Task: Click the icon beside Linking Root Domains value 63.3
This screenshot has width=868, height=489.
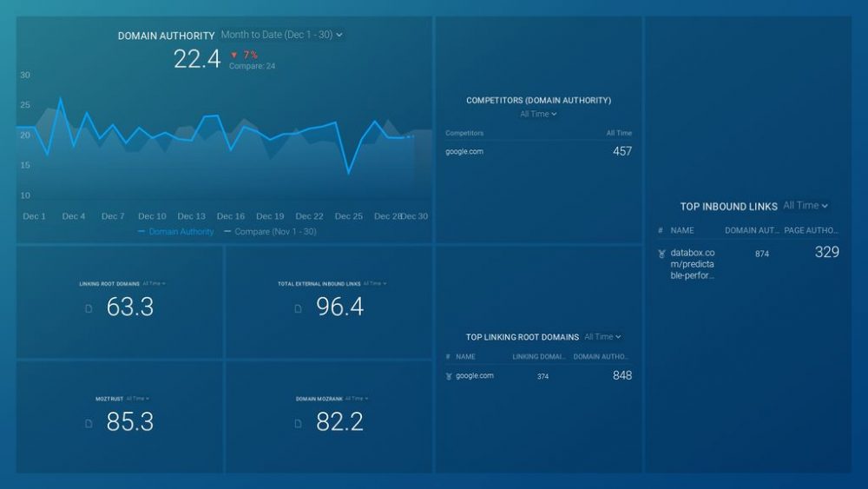Action: point(89,308)
